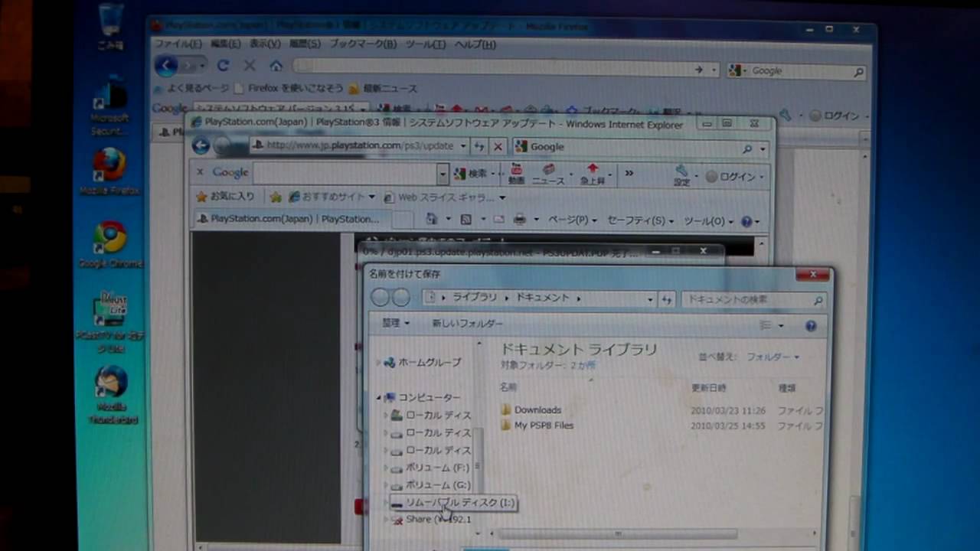Reload the page in Firefox
The width and height of the screenshot is (980, 551).
coord(223,66)
